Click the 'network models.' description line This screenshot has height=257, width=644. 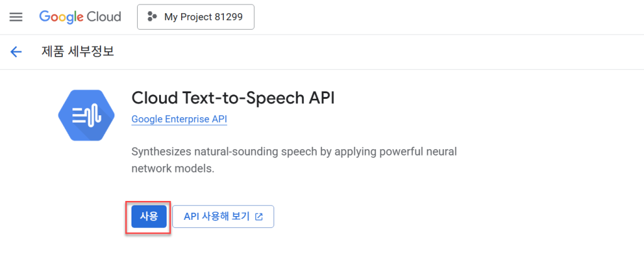[x=173, y=169]
